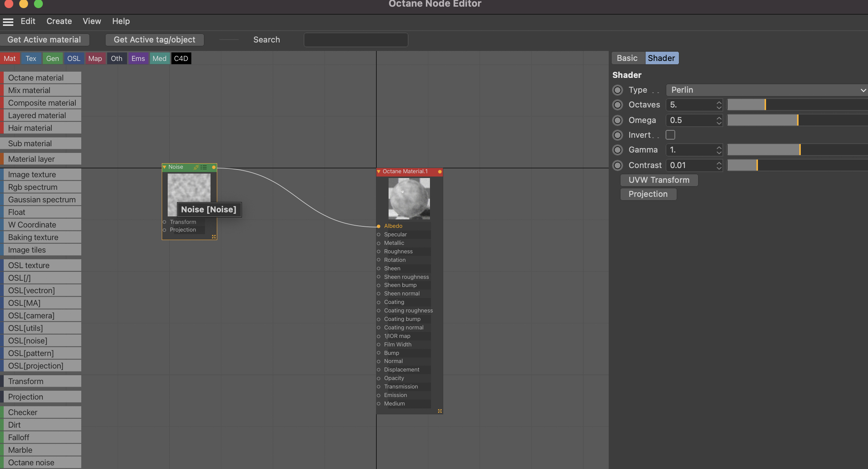
Task: Click the Emission input port
Action: click(x=379, y=395)
